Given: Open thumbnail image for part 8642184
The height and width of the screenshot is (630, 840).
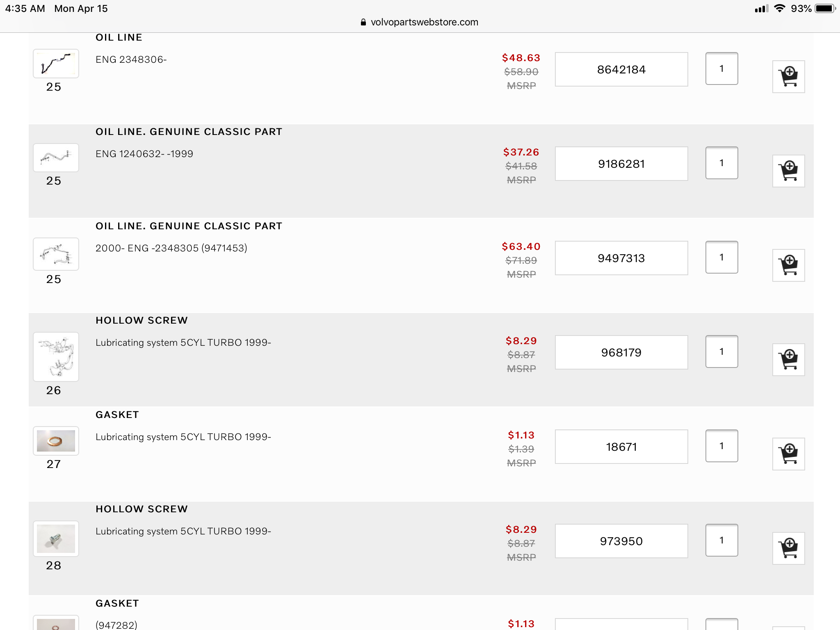Looking at the screenshot, I should click(56, 64).
